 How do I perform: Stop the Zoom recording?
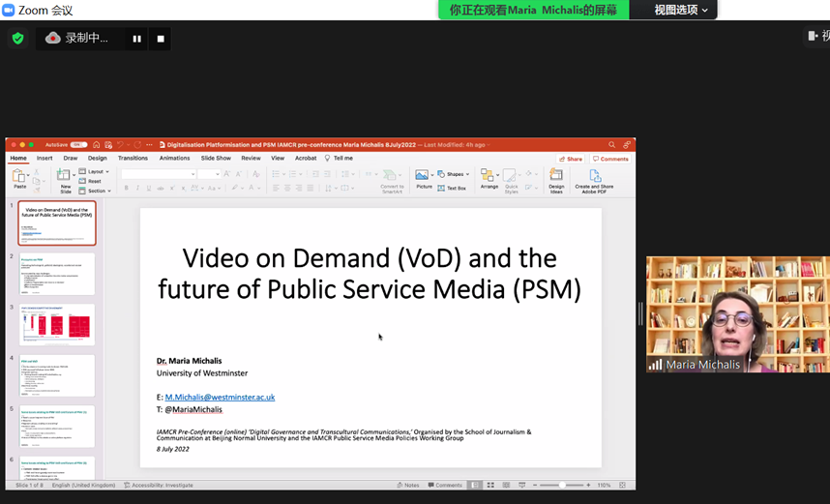pos(161,39)
